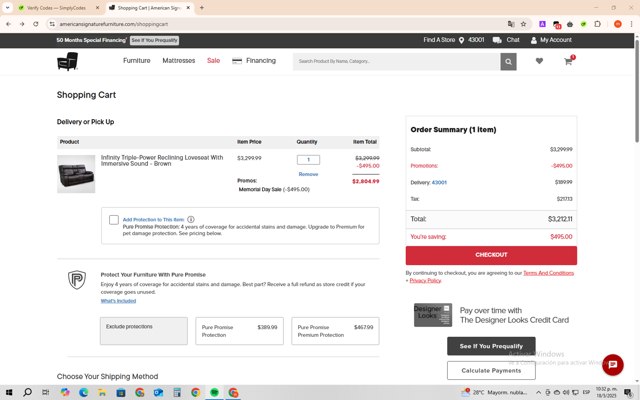Remove the loveseat from cart
The image size is (640, 400).
pos(308,174)
